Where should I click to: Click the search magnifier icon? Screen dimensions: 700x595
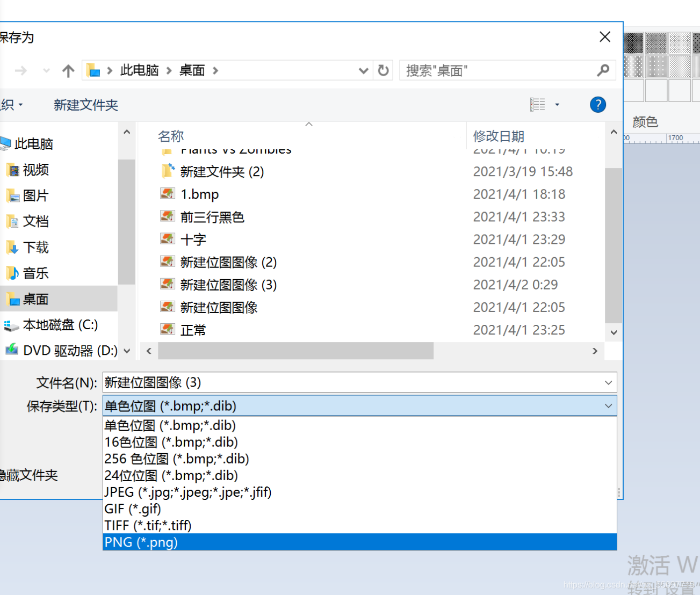[x=603, y=70]
